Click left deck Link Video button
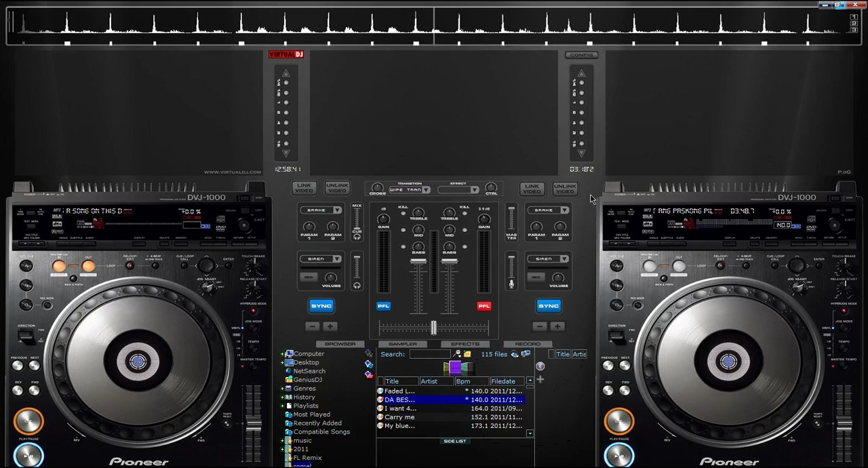The height and width of the screenshot is (468, 868). coord(304,188)
